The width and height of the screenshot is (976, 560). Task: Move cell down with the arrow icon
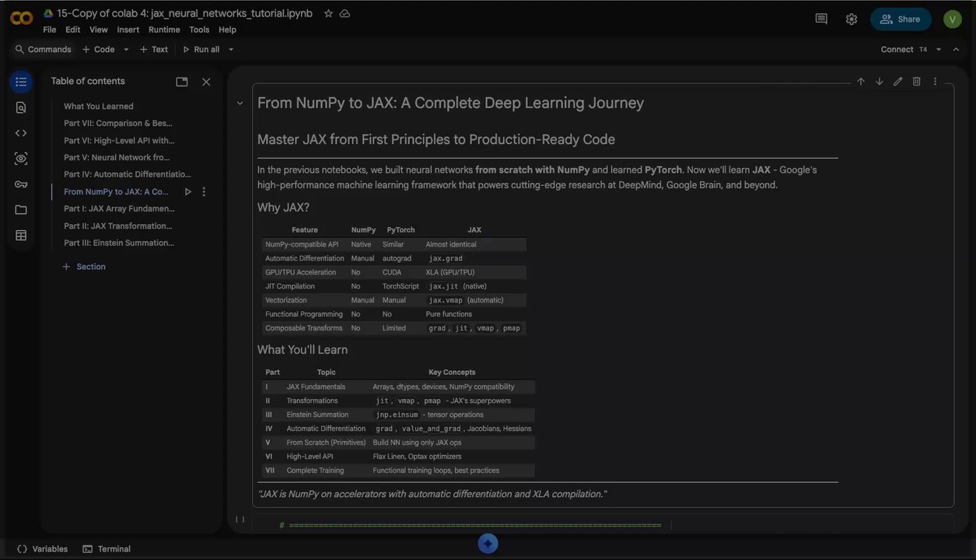[880, 82]
